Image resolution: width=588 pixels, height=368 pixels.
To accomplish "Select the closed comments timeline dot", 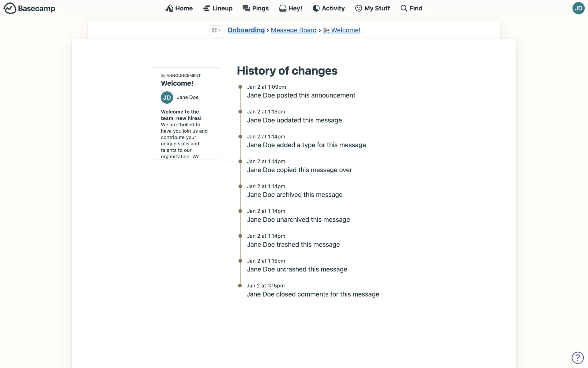I will pos(240,286).
